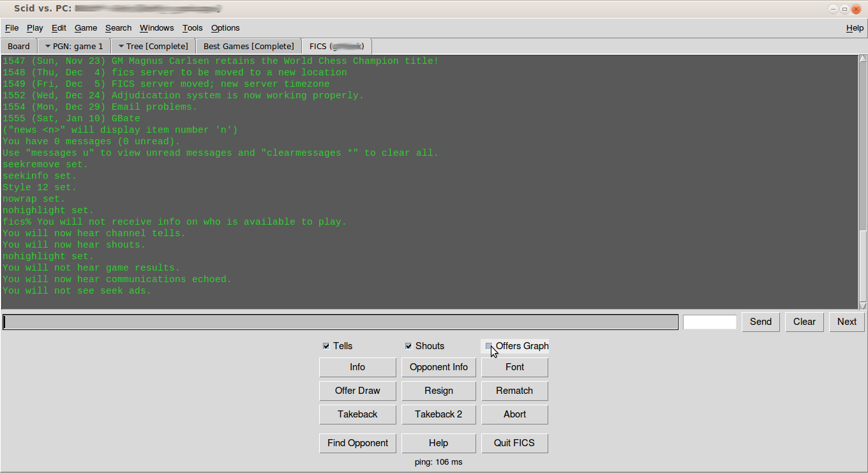Minimize the Scid vs. PC window
This screenshot has height=473, width=868.
pyautogui.click(x=833, y=9)
